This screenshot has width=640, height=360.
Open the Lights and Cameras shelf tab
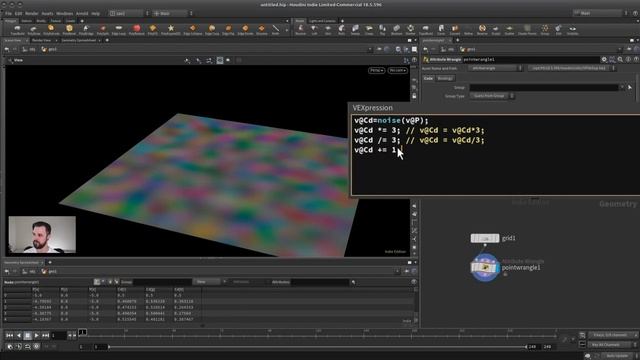(322, 21)
